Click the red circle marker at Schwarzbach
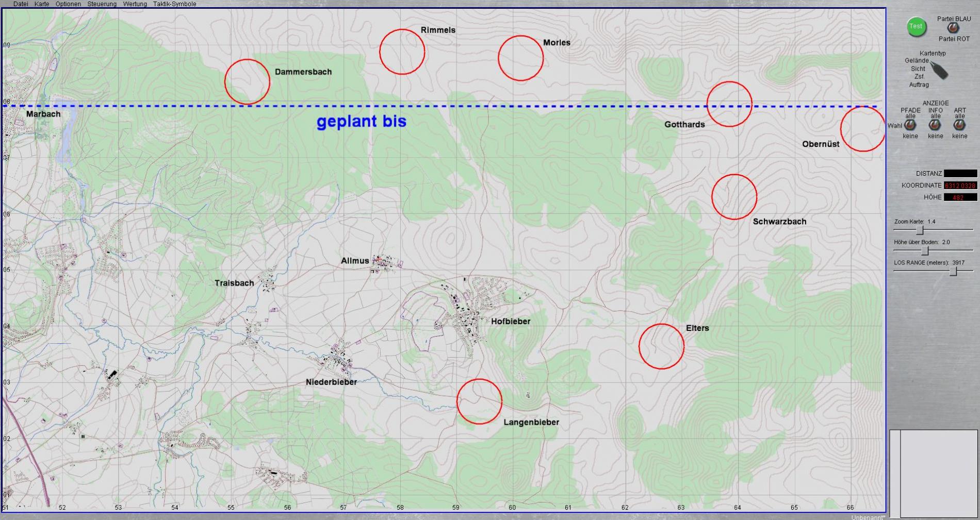The image size is (980, 520). [x=734, y=197]
